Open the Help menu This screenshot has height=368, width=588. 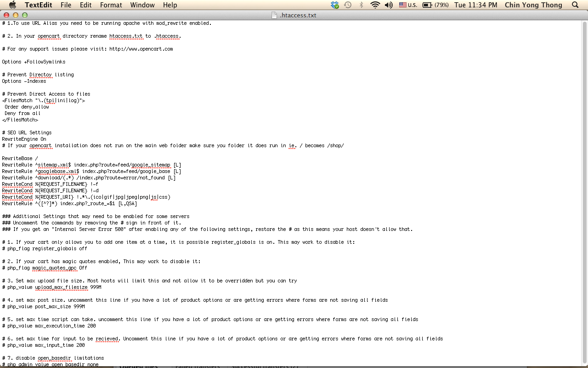(170, 5)
